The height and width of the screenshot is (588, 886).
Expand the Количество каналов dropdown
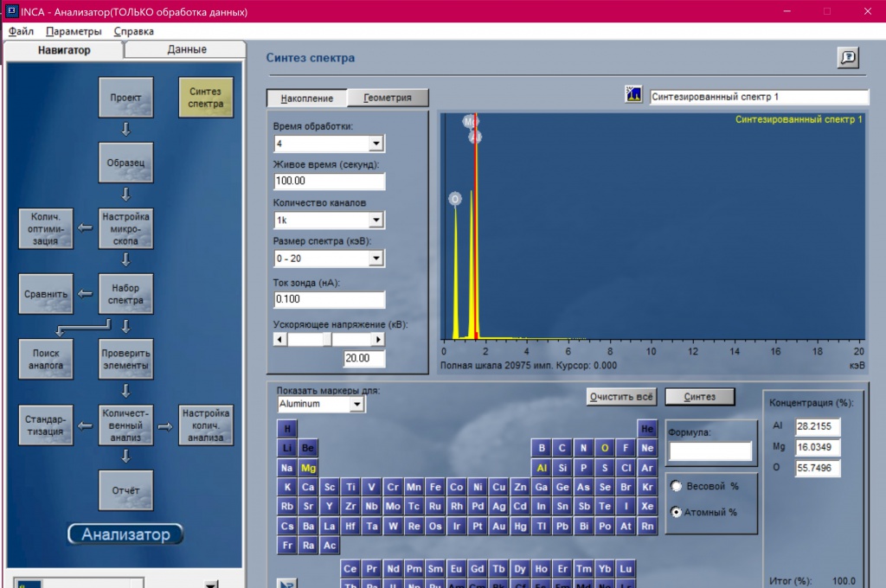pos(376,220)
